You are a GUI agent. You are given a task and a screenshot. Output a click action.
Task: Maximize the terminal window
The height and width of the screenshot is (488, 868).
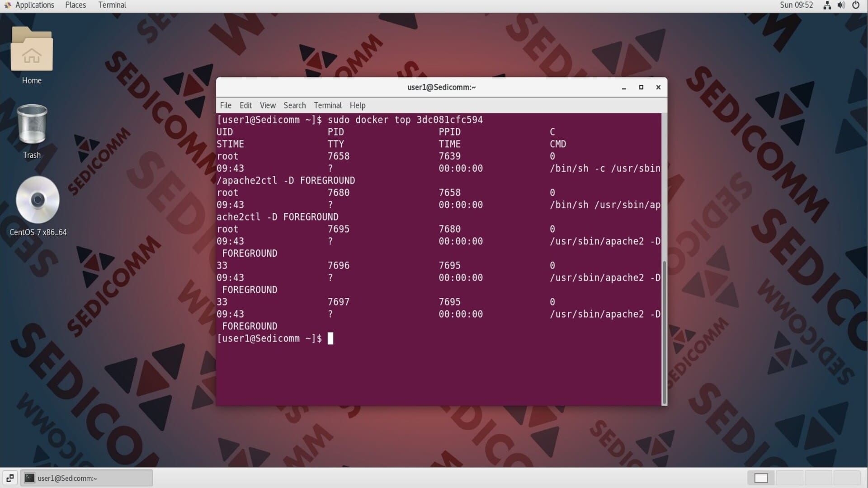click(641, 87)
